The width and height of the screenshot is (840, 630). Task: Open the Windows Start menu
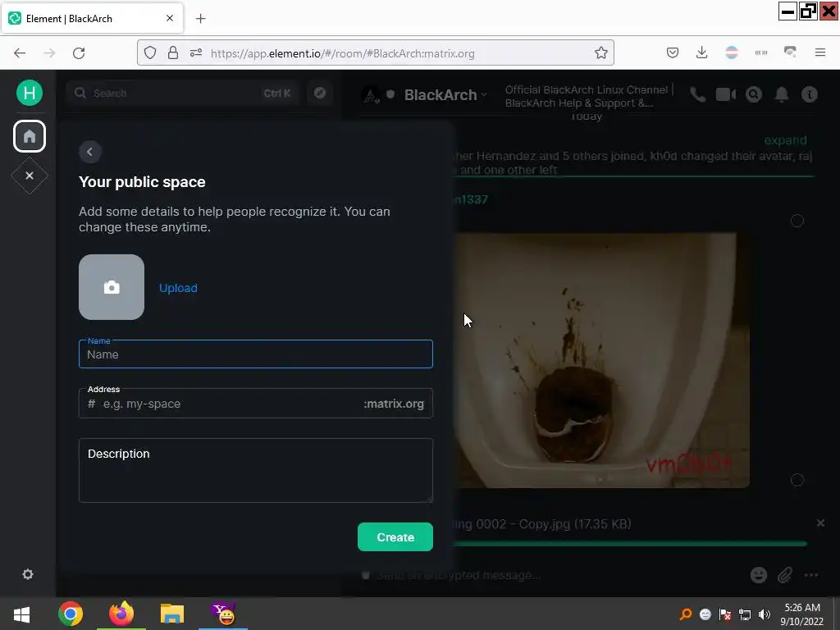coord(21,614)
